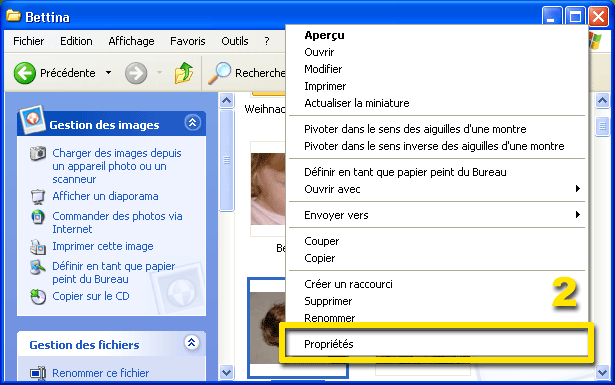Click the task pane scrollbar thumb
This screenshot has width=615, height=385.
(226, 160)
